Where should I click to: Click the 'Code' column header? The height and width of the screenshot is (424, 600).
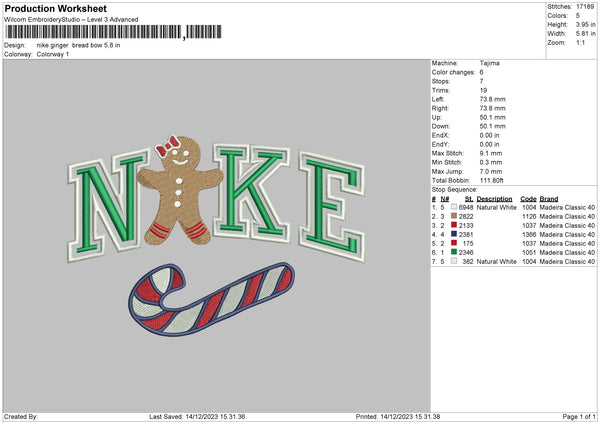point(528,199)
